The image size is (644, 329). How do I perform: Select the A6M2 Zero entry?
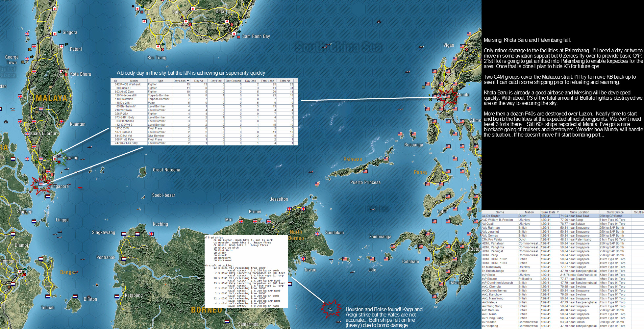(204, 92)
